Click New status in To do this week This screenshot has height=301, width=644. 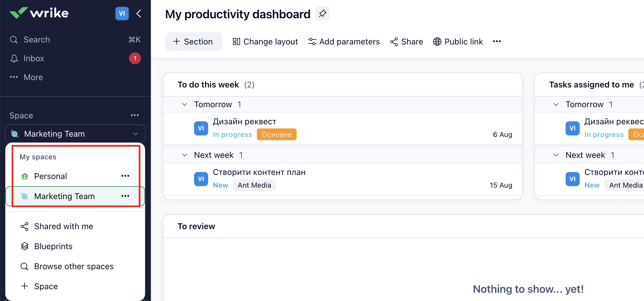coord(221,185)
